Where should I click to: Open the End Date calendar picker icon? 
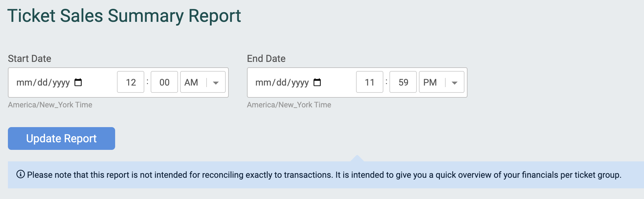click(x=318, y=82)
